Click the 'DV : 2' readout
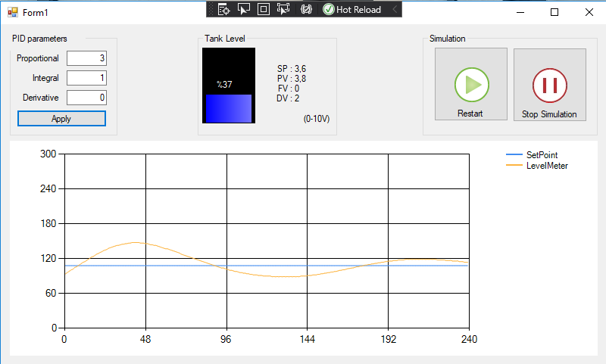 [288, 98]
